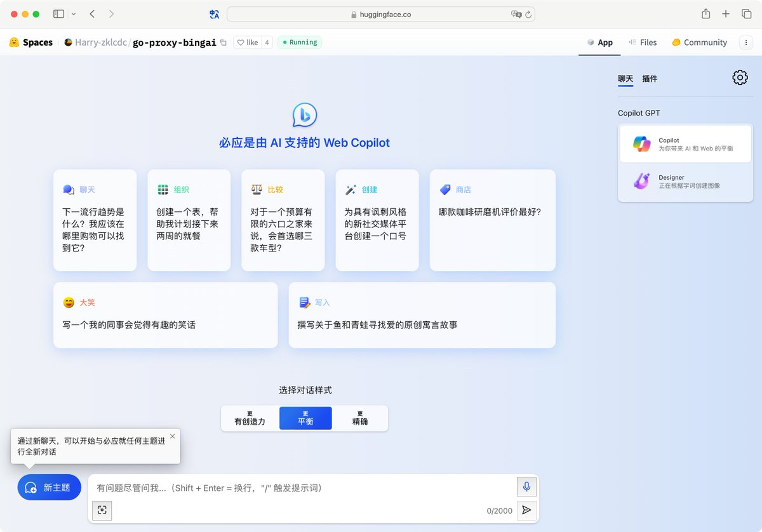Viewport: 762px width, 532px height.
Task: Click the laughing emoji icon on 大笑 card
Action: (x=69, y=303)
